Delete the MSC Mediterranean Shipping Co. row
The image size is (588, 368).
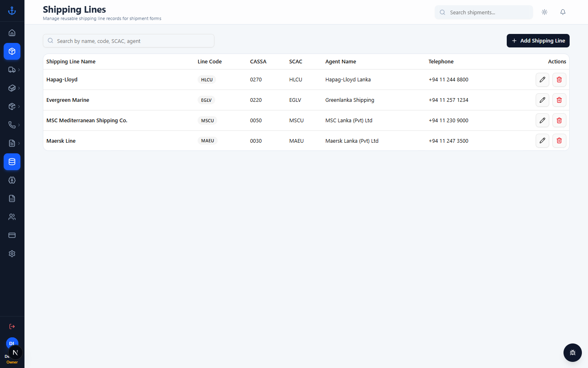[x=559, y=120]
